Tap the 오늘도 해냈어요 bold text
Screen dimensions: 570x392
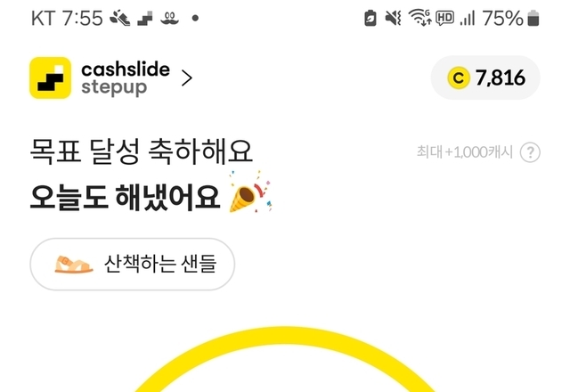(125, 197)
